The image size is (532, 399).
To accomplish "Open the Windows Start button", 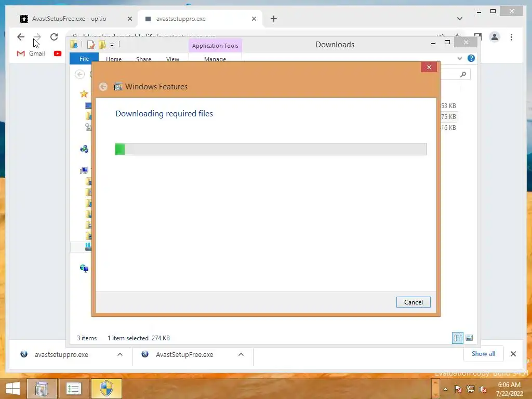I will tap(13, 389).
